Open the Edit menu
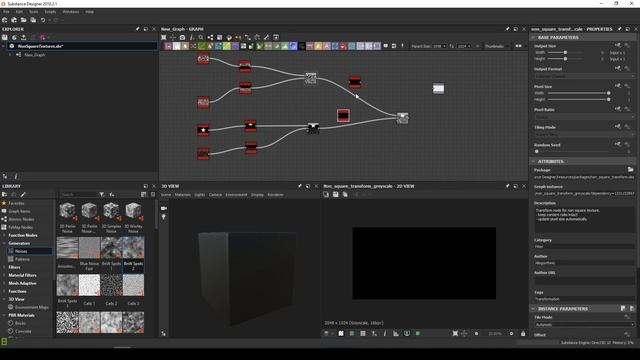 (x=19, y=12)
